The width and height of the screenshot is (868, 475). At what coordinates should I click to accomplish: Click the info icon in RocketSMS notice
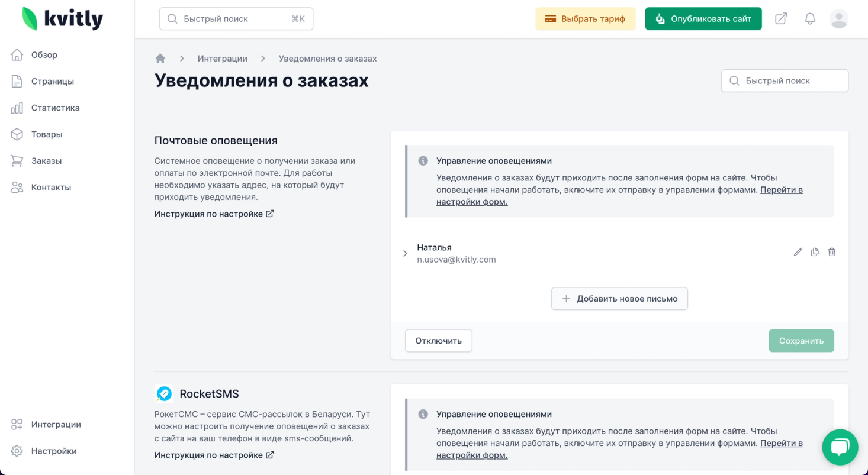click(x=423, y=415)
